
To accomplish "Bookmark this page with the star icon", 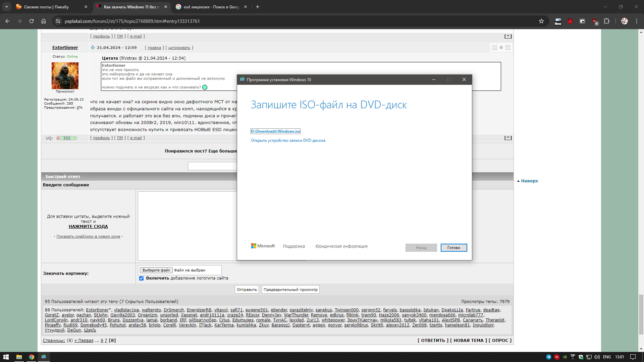I will (x=541, y=21).
